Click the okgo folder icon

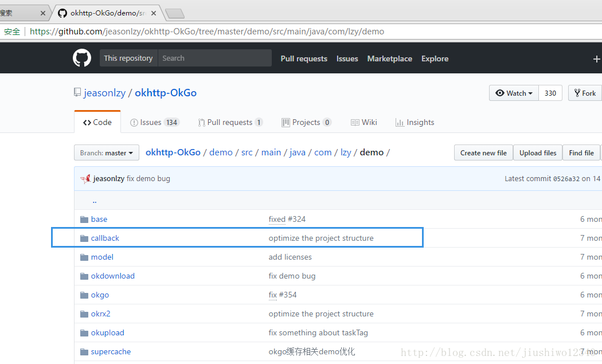(84, 295)
